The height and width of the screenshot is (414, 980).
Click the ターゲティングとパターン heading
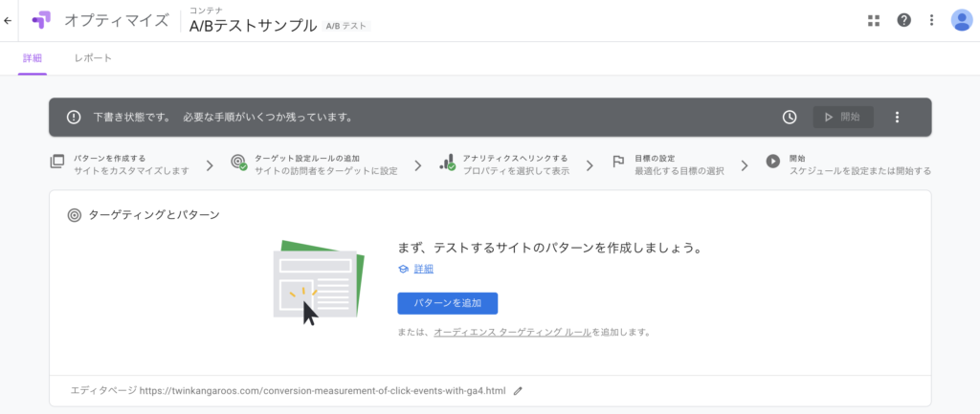click(x=154, y=215)
